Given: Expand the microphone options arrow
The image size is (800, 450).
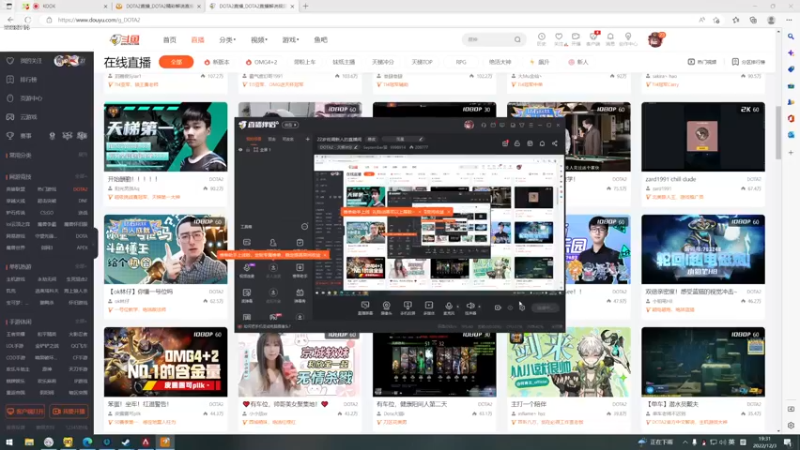Looking at the screenshot, I should click(x=458, y=307).
